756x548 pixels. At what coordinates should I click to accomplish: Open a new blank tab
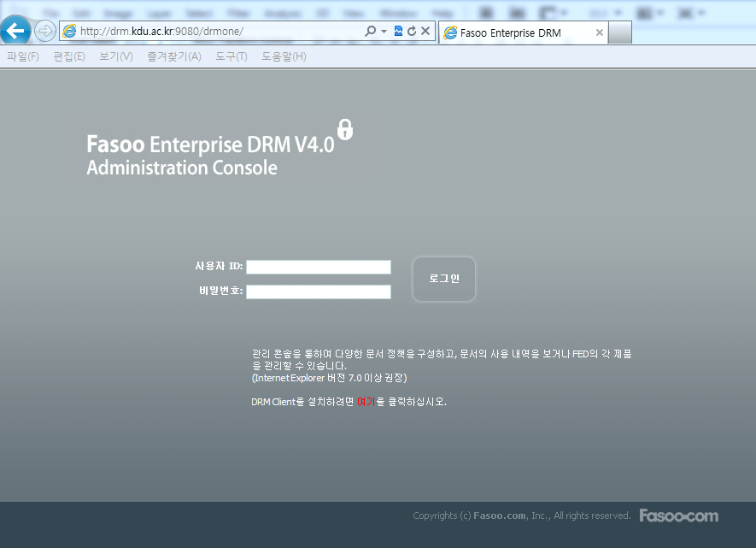(x=620, y=32)
